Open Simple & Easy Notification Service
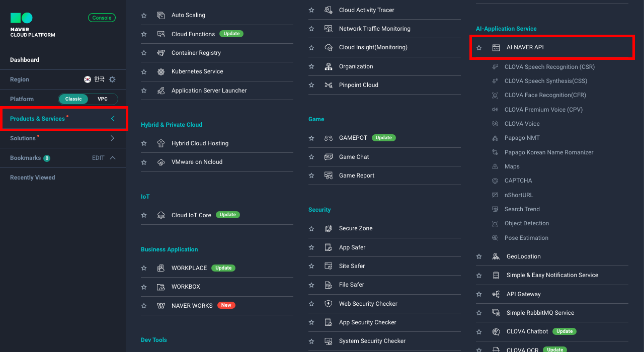Screen dimensions: 644x352 coord(552,275)
